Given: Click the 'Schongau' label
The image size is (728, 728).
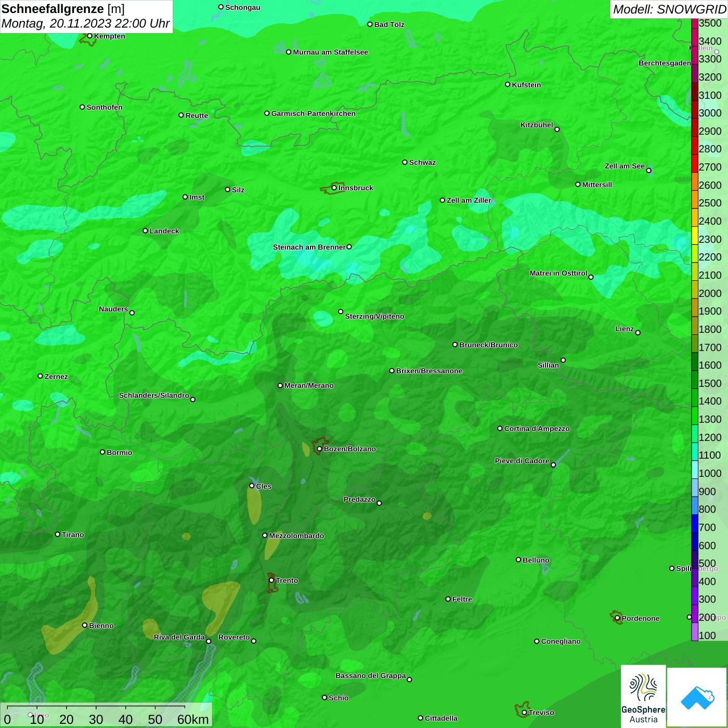Looking at the screenshot, I should (x=243, y=7).
